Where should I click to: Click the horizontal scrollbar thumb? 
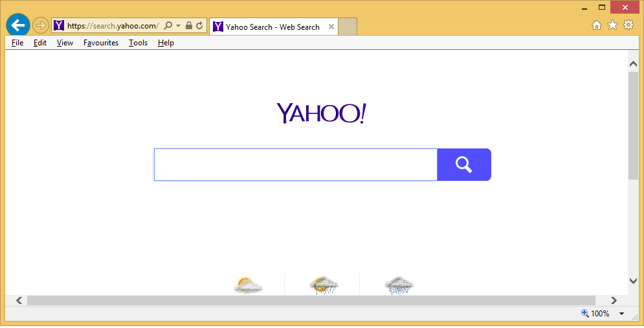311,300
